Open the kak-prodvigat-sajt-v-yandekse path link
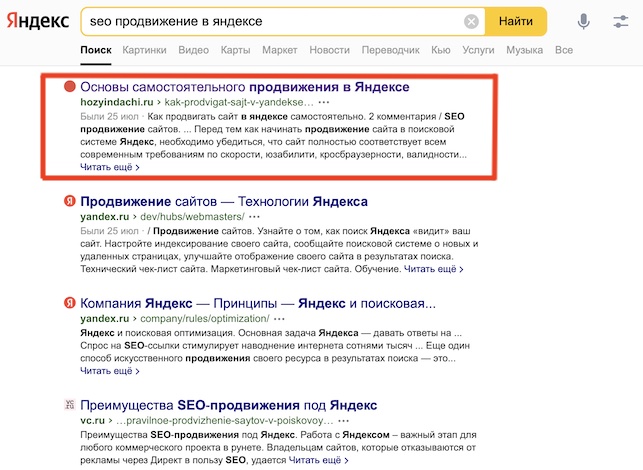 (x=239, y=102)
